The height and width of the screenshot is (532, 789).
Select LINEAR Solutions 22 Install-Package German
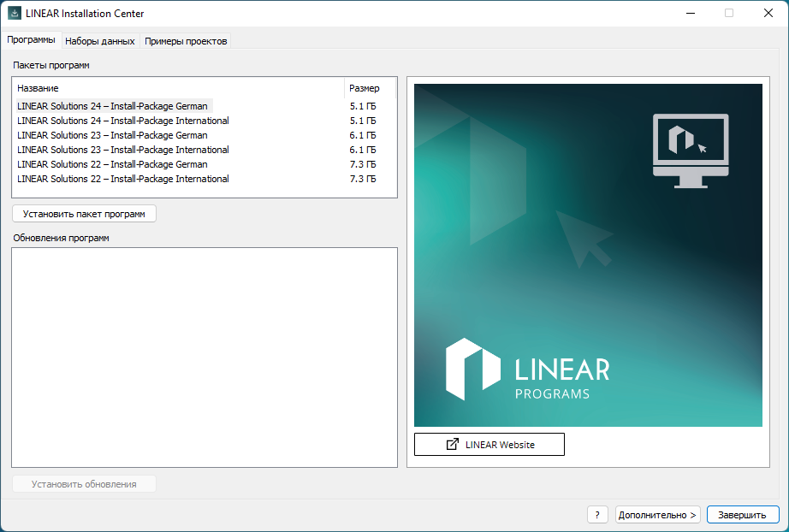pyautogui.click(x=112, y=164)
